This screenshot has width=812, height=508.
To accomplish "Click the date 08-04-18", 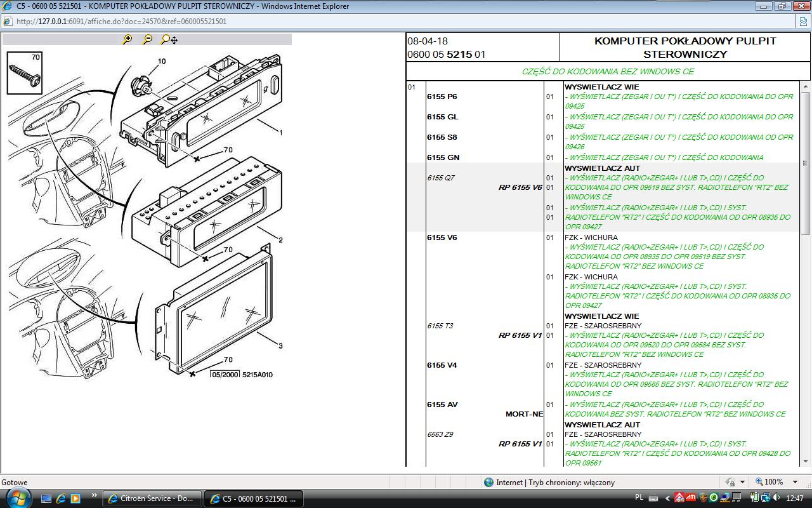I will pos(428,41).
